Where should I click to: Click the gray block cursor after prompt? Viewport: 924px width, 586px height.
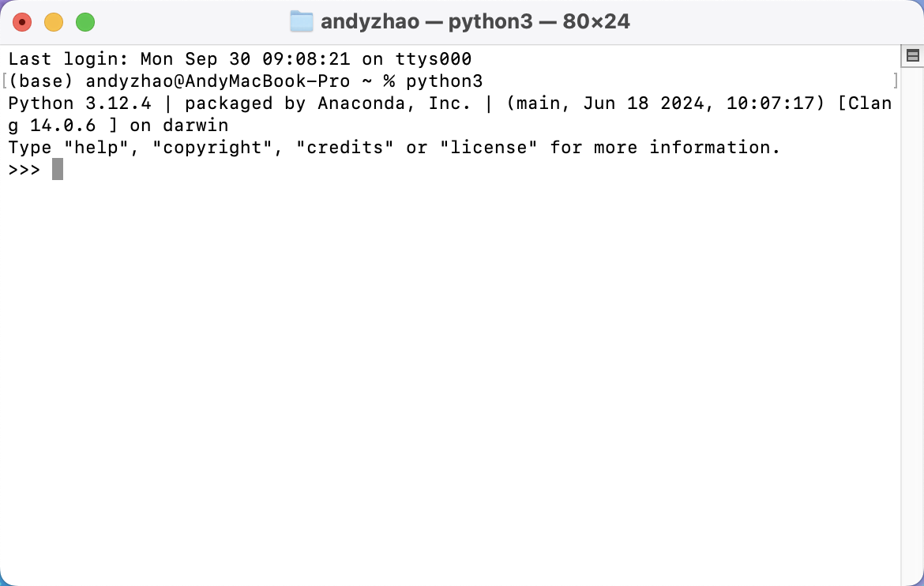[57, 169]
